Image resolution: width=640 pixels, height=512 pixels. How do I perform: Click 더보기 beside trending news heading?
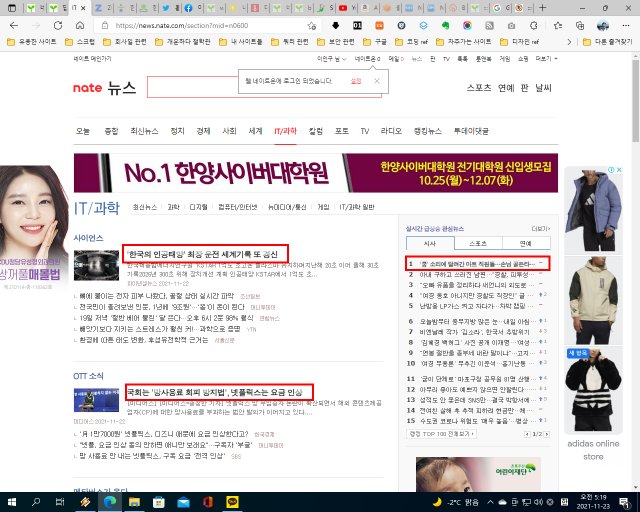tap(541, 229)
